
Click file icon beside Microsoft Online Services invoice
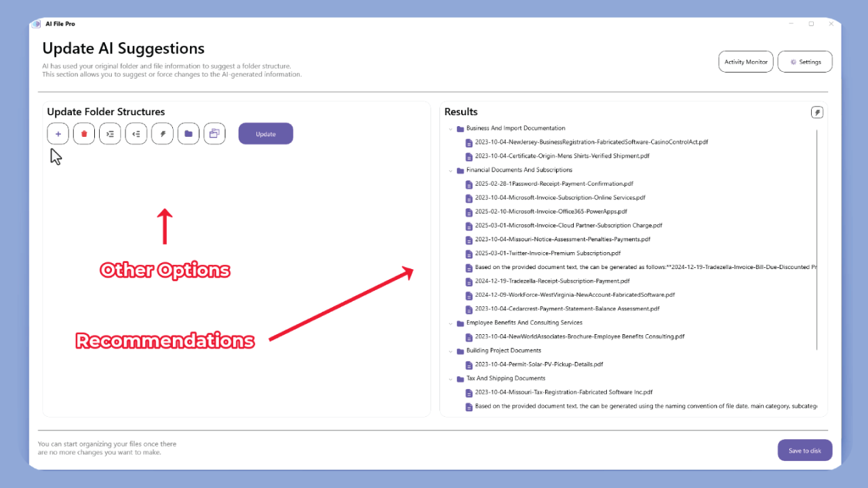click(469, 199)
